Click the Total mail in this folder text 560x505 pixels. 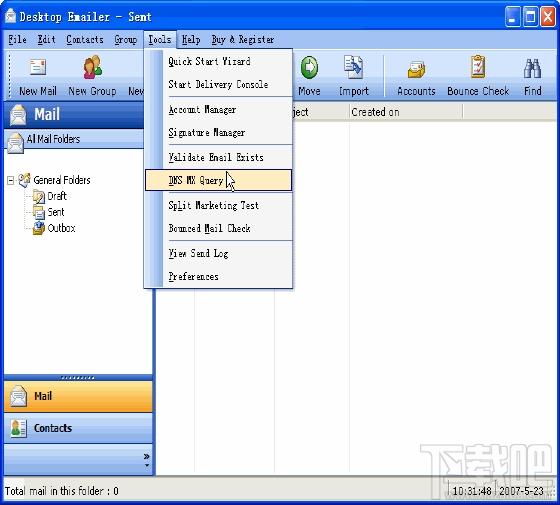pyautogui.click(x=61, y=491)
